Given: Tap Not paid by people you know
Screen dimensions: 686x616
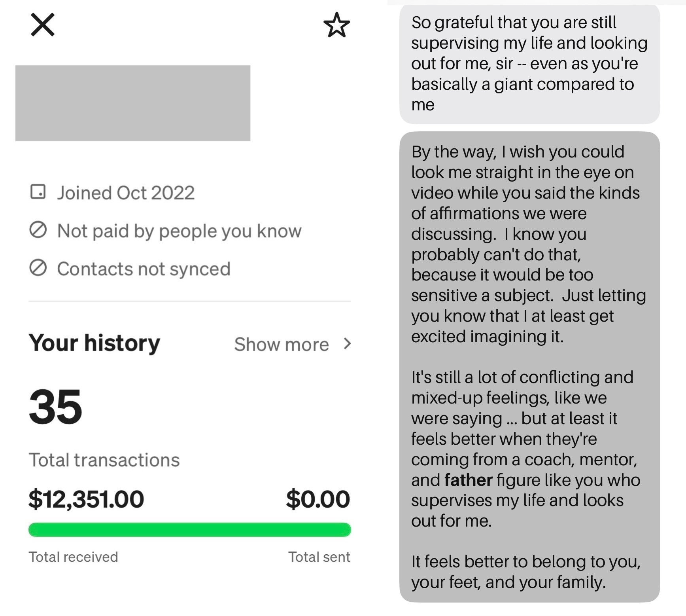Looking at the screenshot, I should [179, 231].
